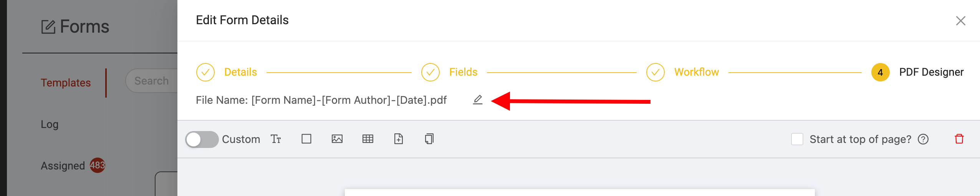Screen dimensions: 980x196
Task: Add a text element with the Tт icon
Action: point(276,139)
